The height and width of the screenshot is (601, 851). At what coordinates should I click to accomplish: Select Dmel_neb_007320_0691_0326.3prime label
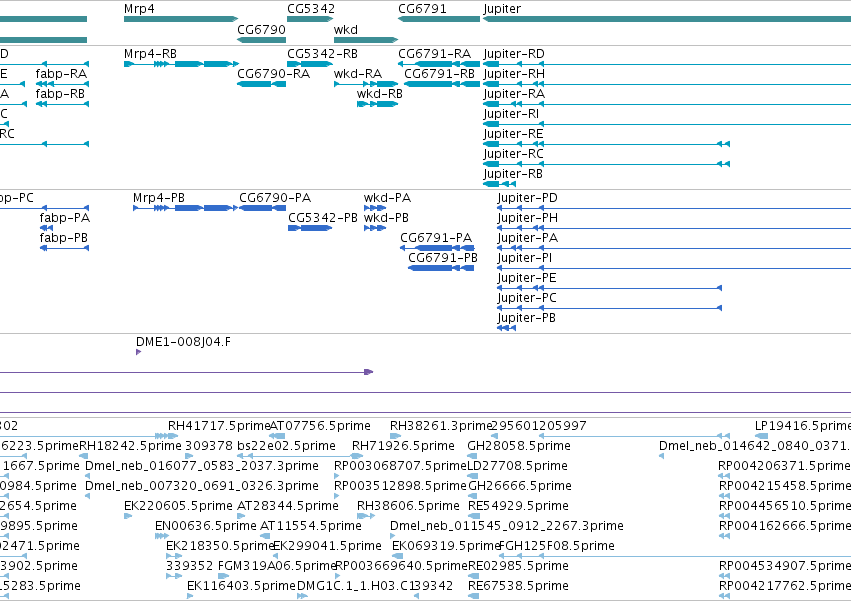click(x=202, y=486)
